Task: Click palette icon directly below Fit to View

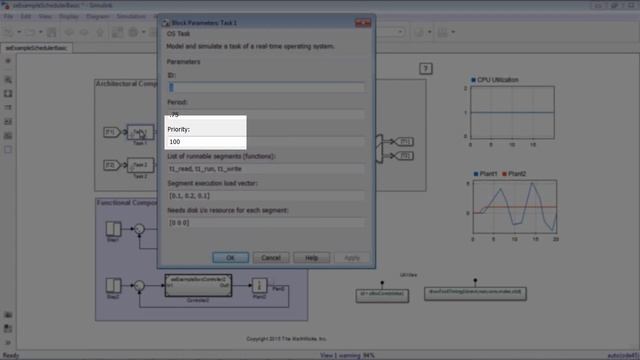Action: click(8, 107)
